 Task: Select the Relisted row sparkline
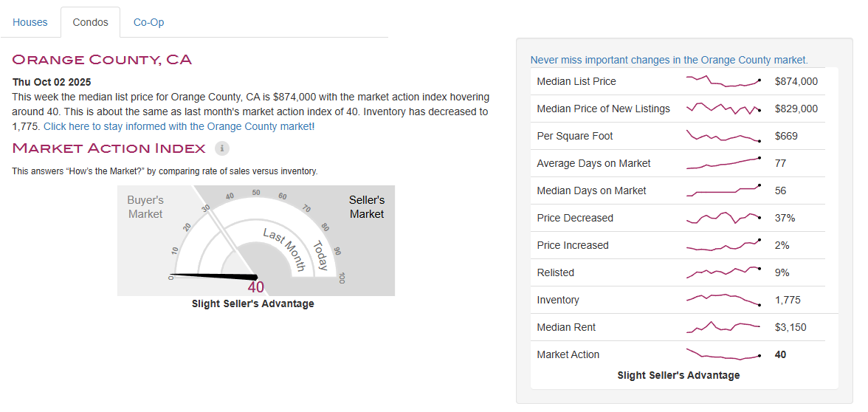point(723,272)
